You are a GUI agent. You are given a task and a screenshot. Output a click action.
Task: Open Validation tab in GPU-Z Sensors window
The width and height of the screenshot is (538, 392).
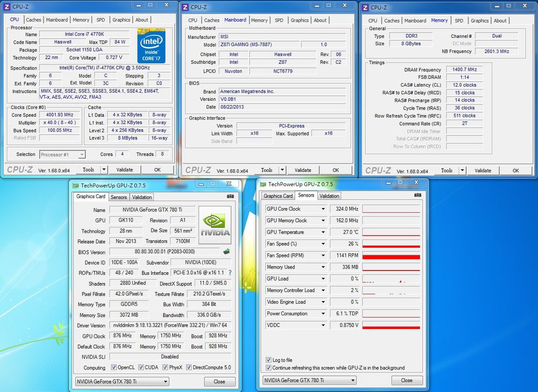point(329,196)
